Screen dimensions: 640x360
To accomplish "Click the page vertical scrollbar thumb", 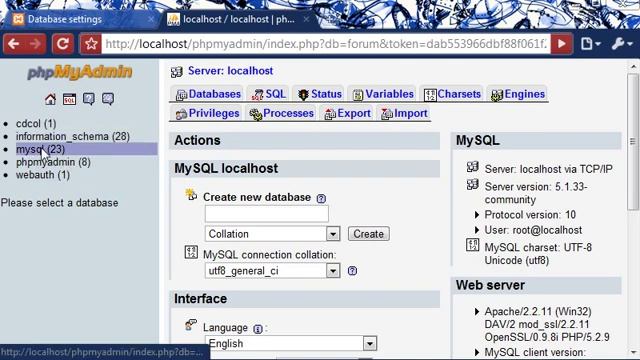I will 633,142.
